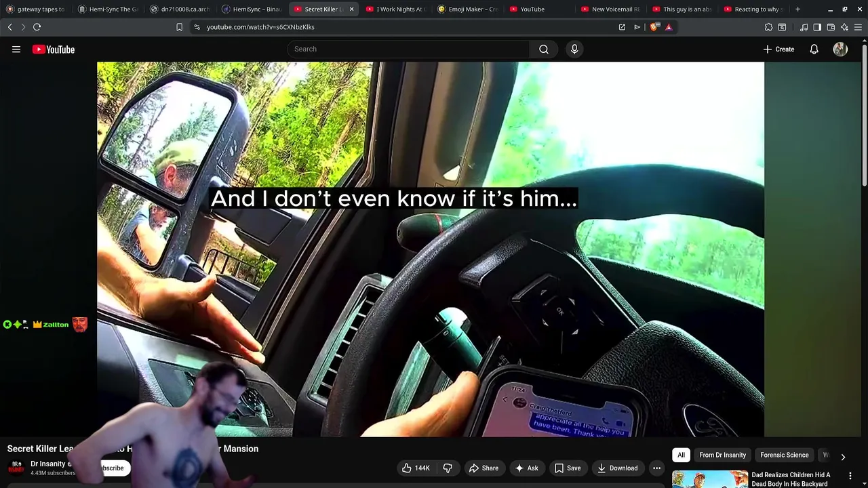Subscribe to Dr Insanity channel
The image size is (868, 488).
[x=111, y=468]
